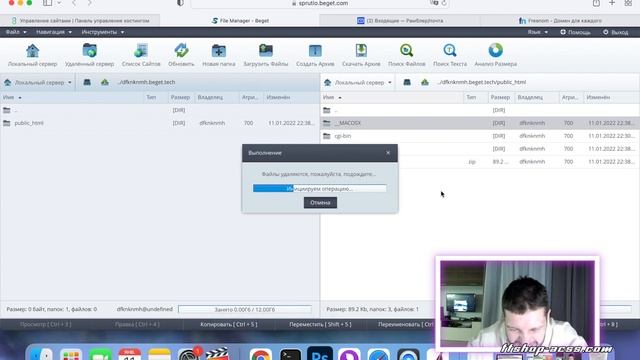
Task: Open the Поиск Текста tool
Action: 450,55
